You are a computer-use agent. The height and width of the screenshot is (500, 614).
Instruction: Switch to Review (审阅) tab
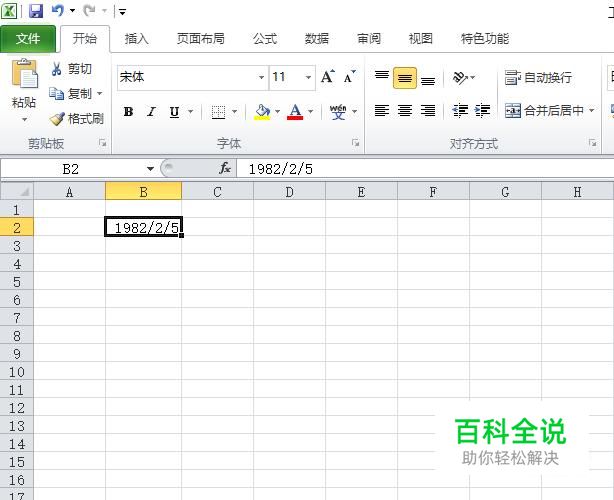pyautogui.click(x=369, y=38)
